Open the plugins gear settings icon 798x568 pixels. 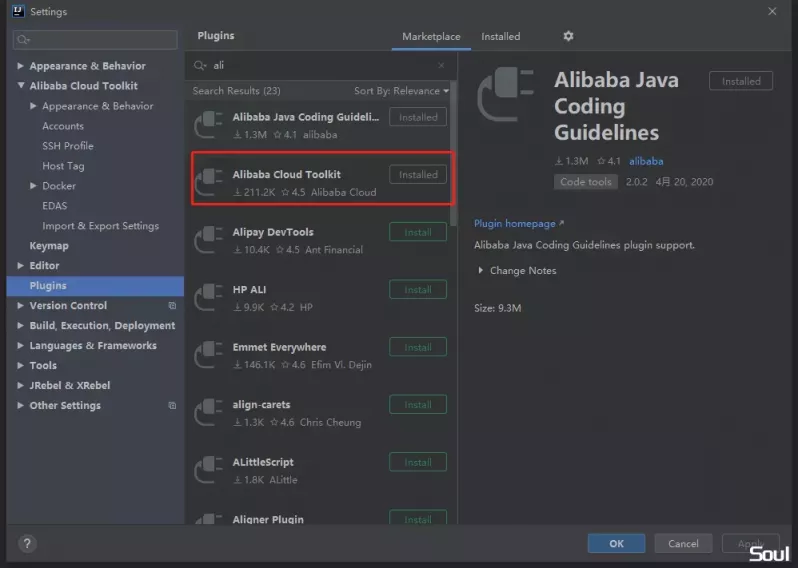coord(568,36)
